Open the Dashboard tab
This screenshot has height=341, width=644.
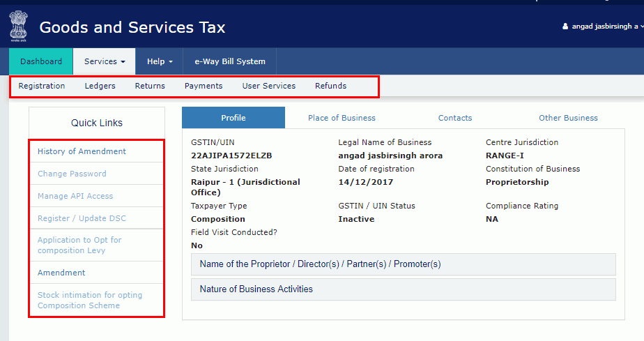[x=41, y=61]
